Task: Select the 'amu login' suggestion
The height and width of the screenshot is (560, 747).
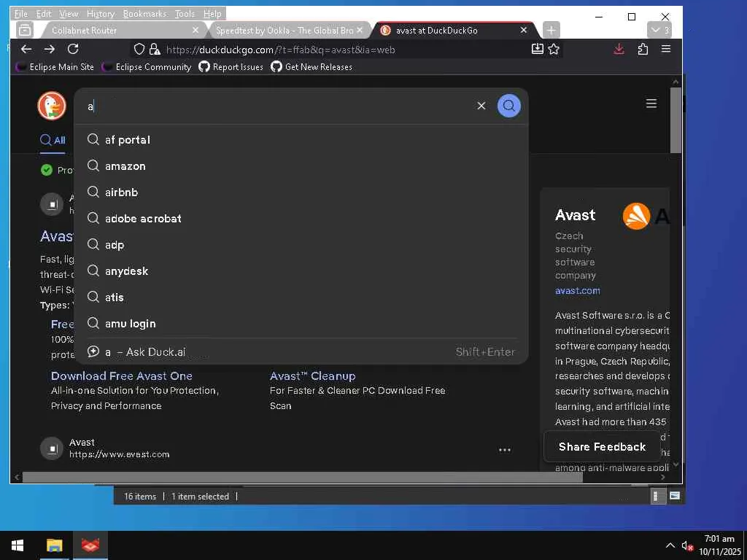Action: (x=301, y=323)
